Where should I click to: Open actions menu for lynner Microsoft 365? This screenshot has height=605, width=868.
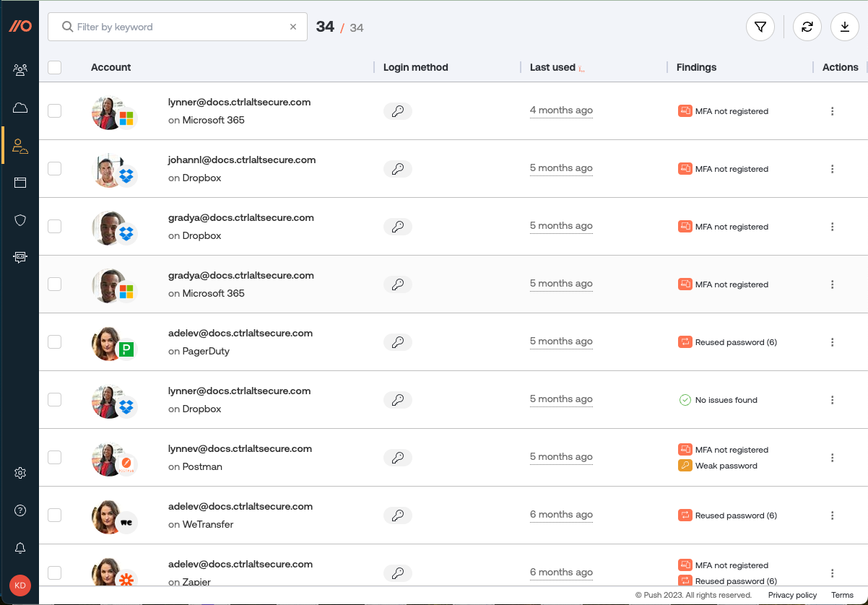tap(832, 111)
